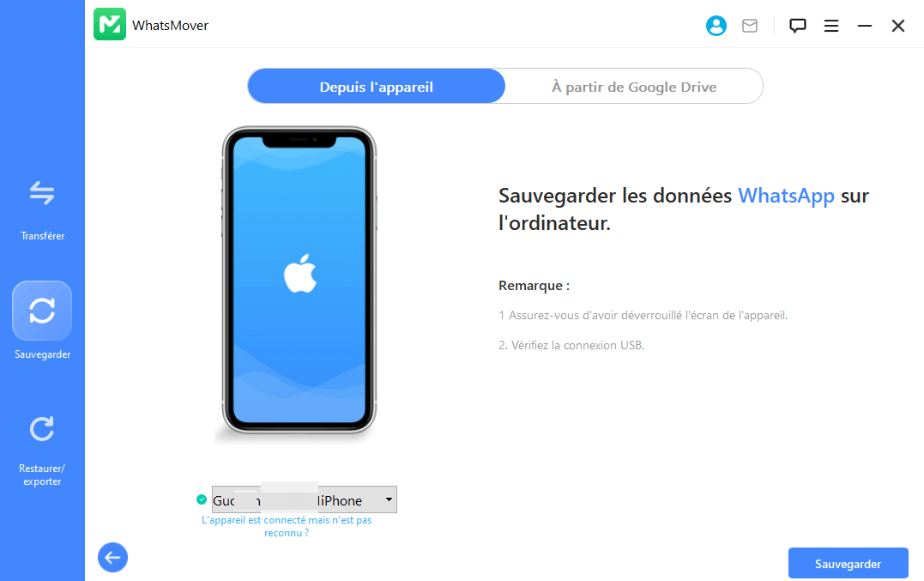This screenshot has width=924, height=581.
Task: Click the green device connected checkmark
Action: tap(202, 499)
